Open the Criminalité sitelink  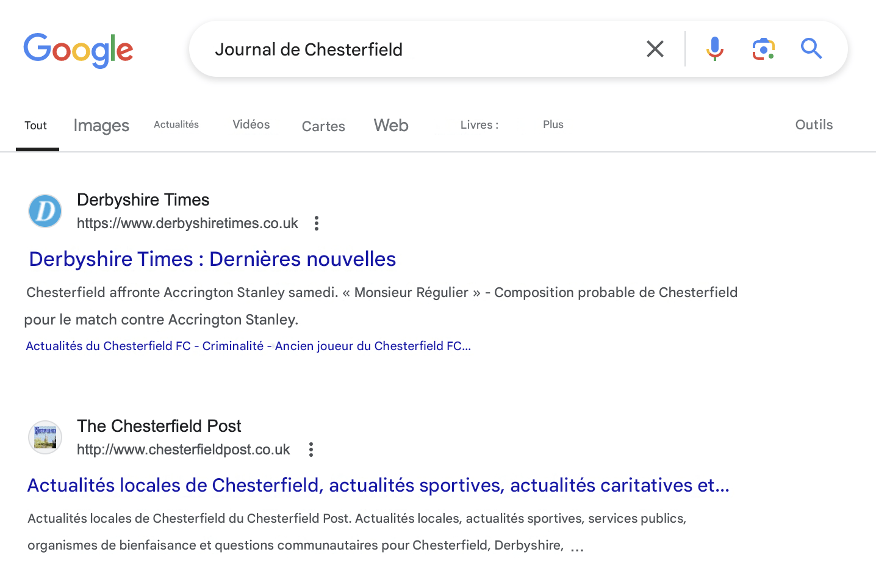coord(233,346)
